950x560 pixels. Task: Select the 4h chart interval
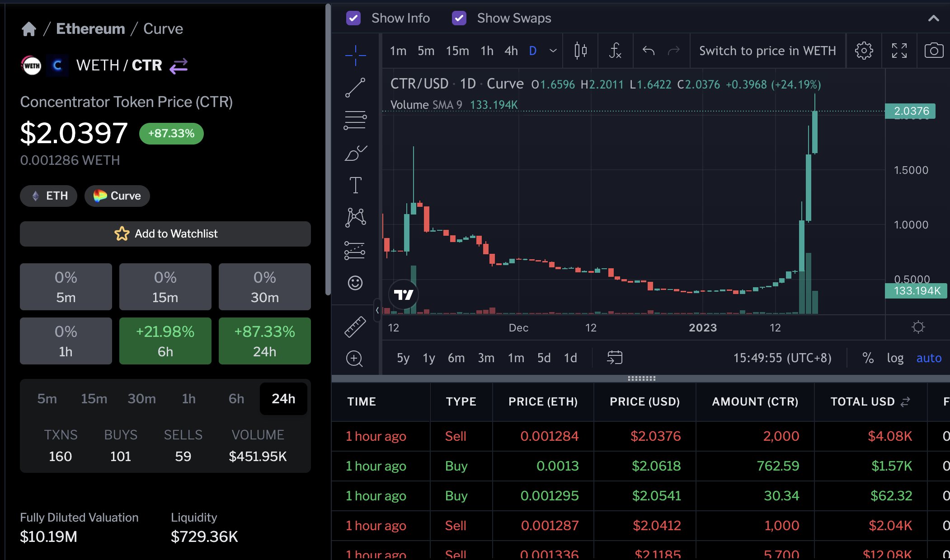(x=511, y=51)
